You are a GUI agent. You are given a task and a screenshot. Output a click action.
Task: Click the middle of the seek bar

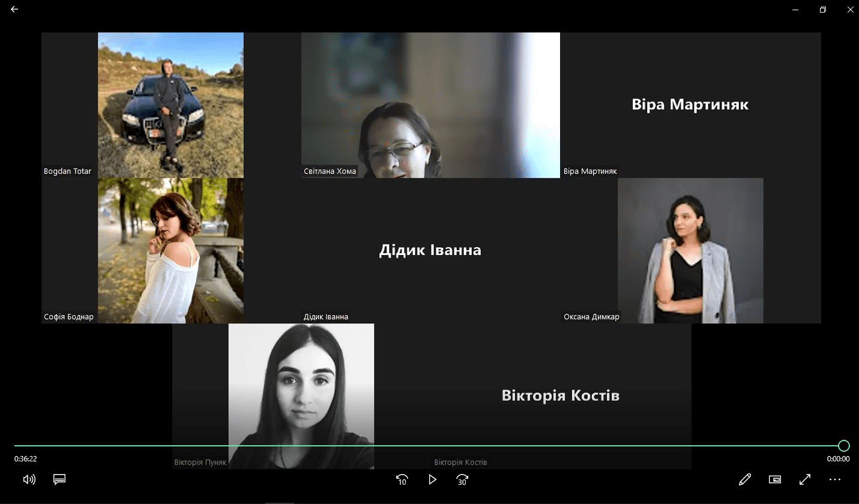[429, 446]
